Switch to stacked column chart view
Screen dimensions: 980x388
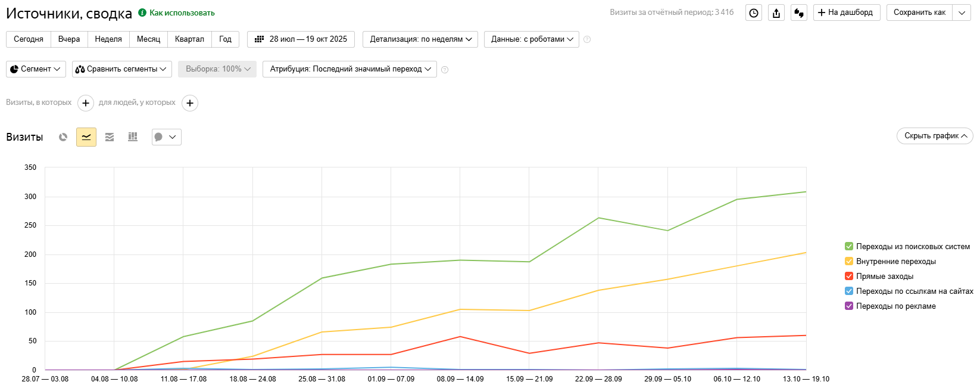pos(133,137)
